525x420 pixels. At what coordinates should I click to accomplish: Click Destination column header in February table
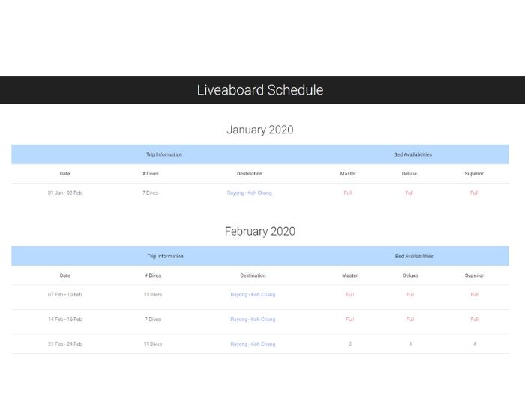point(253,275)
